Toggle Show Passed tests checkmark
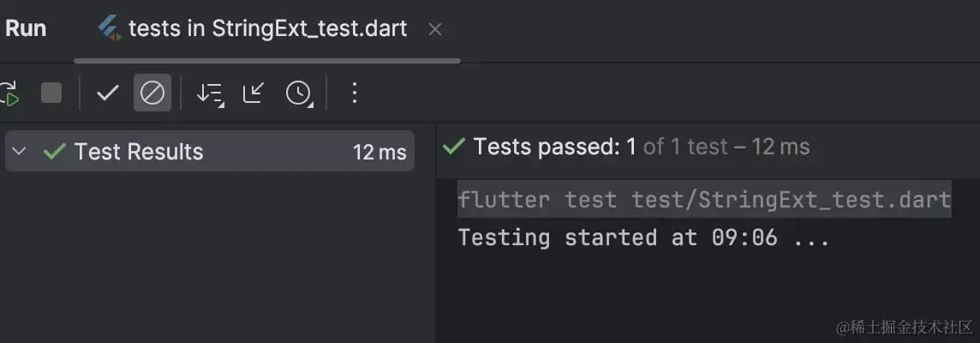The width and height of the screenshot is (980, 343). (107, 93)
